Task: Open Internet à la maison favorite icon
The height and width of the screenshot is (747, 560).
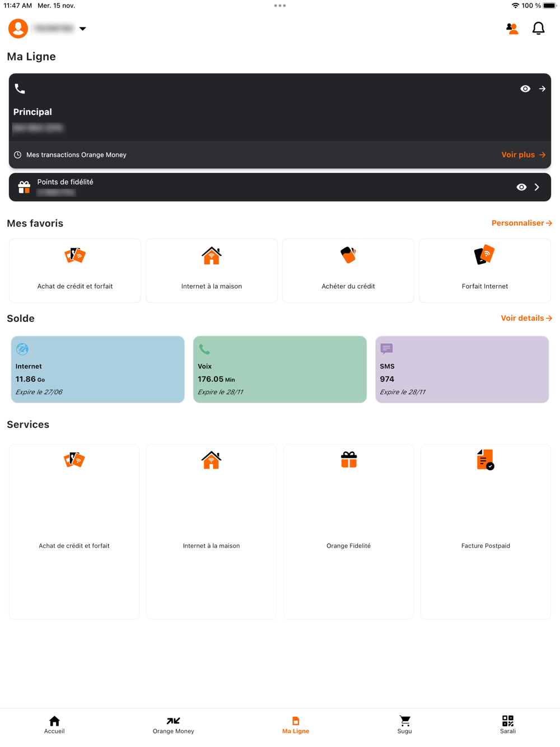Action: [212, 255]
